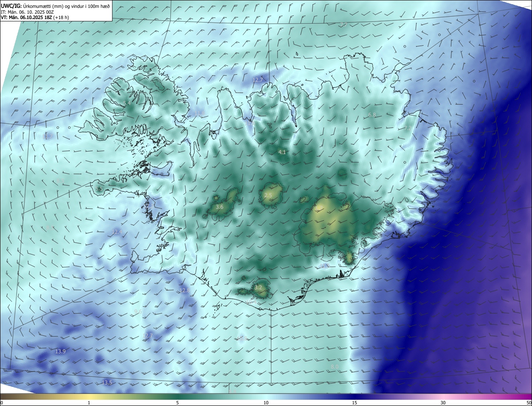Image resolution: width=532 pixels, height=406 pixels.
Task: Click the 2.5 value label on the map
Action: pos(268,196)
